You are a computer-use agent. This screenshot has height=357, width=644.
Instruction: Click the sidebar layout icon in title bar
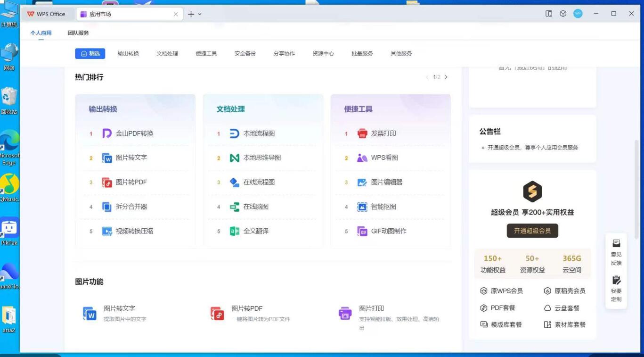pyautogui.click(x=549, y=14)
